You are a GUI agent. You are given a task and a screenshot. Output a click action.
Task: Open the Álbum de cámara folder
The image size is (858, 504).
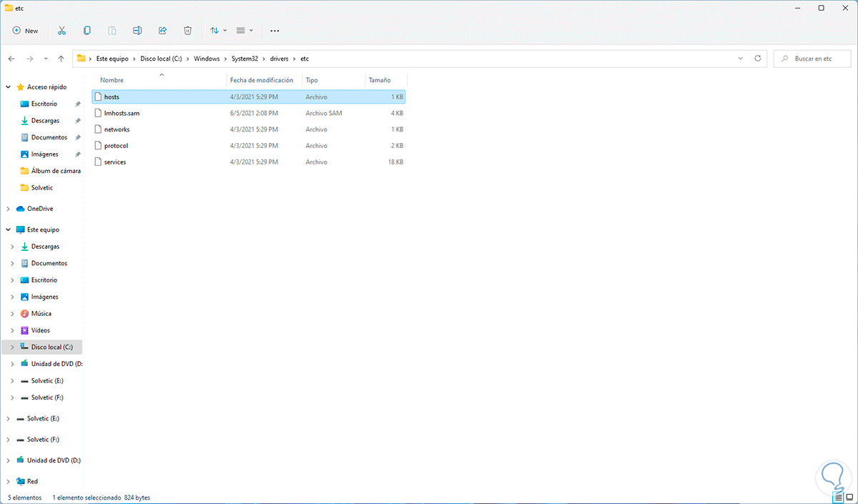pos(56,171)
